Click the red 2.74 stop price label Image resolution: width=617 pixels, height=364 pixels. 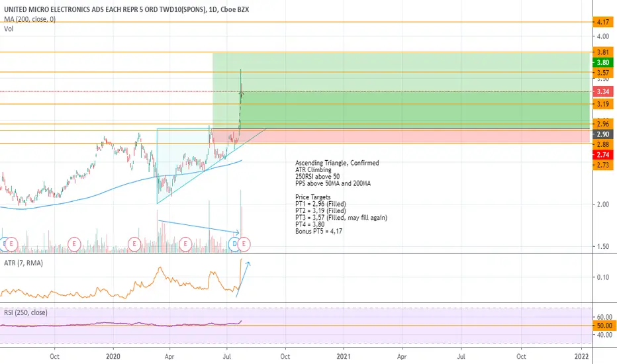603,155
